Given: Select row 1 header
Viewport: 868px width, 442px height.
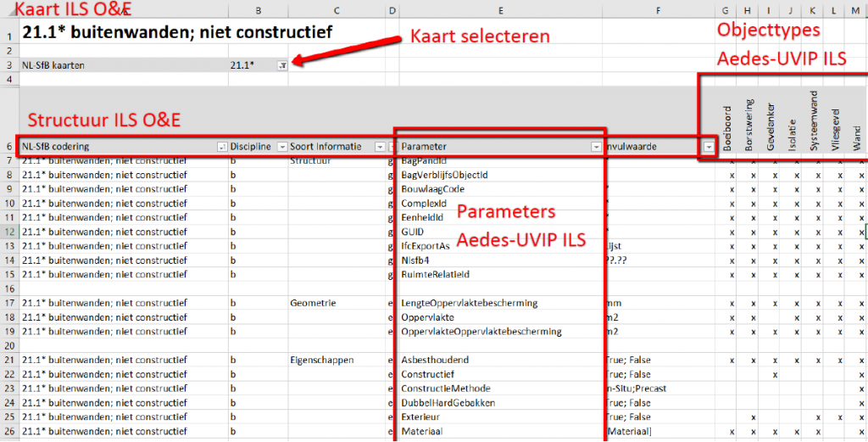Looking at the screenshot, I should tap(8, 31).
